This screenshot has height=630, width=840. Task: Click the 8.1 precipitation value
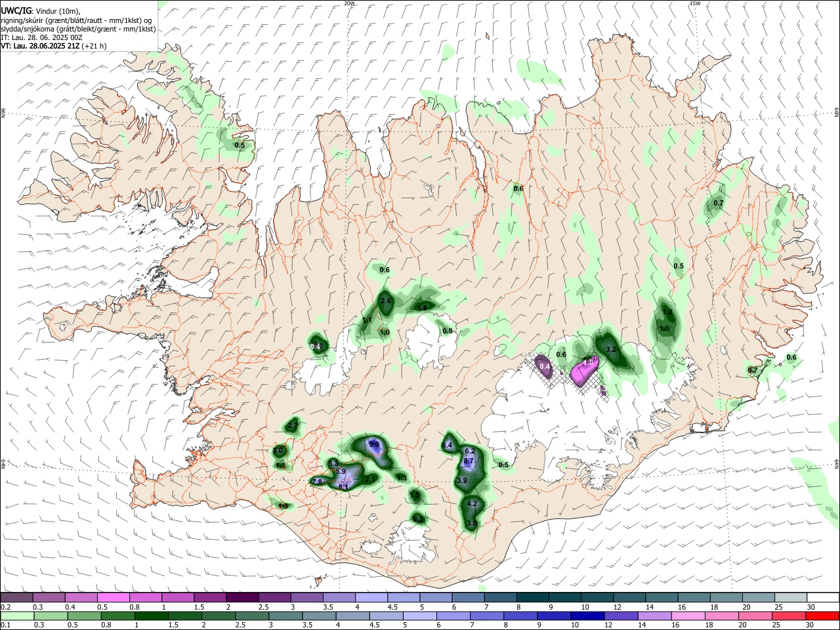pyautogui.click(x=343, y=487)
